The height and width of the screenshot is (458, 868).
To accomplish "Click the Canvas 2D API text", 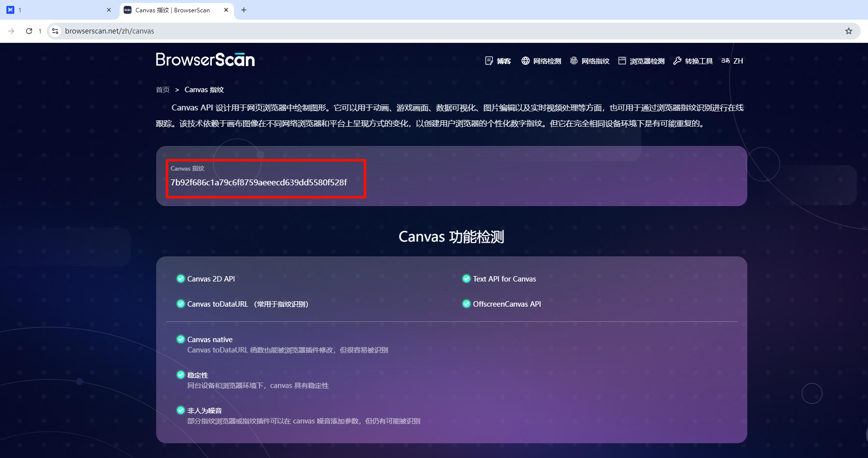I will click(211, 279).
